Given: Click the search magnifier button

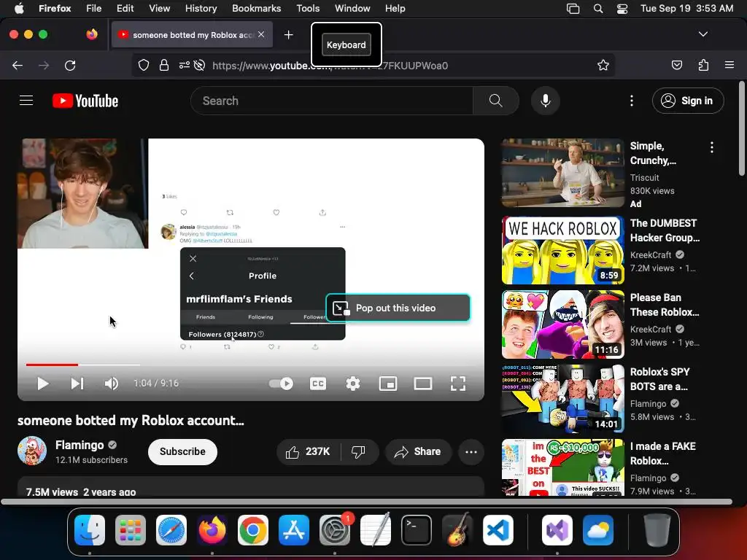Looking at the screenshot, I should click(495, 101).
